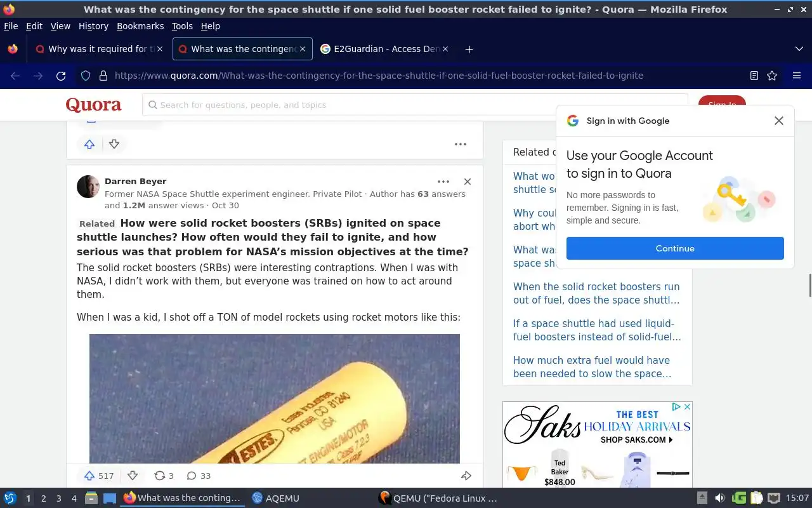Upvote the previous answer above Darren Beyer
Screen dimensions: 812x508
pos(89,144)
